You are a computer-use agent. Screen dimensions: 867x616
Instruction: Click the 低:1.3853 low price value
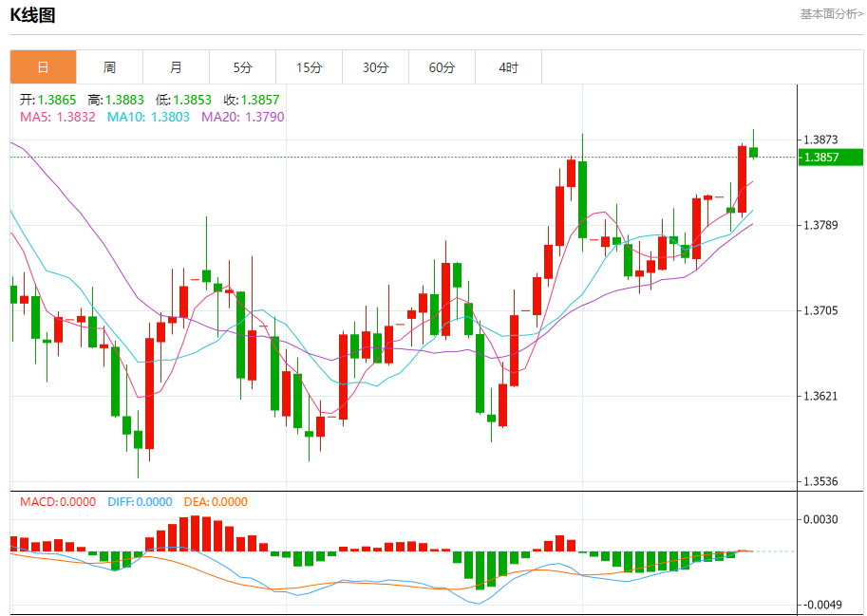(x=183, y=100)
